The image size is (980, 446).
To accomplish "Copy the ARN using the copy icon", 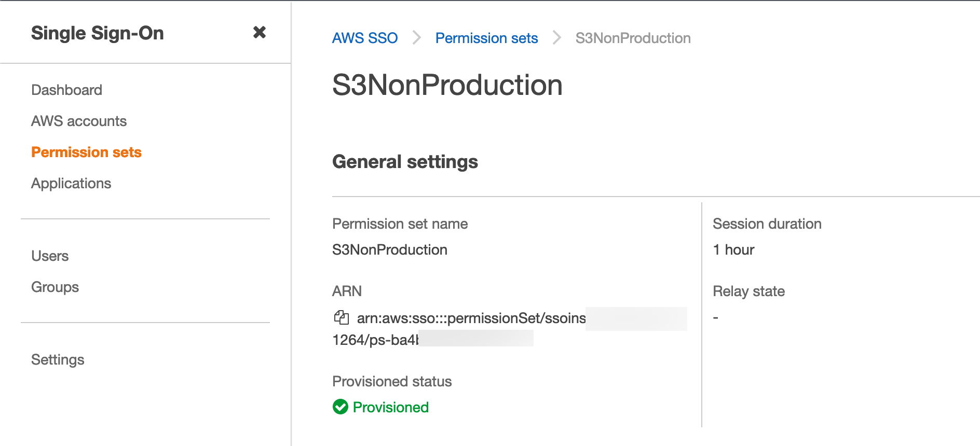I will pyautogui.click(x=341, y=317).
